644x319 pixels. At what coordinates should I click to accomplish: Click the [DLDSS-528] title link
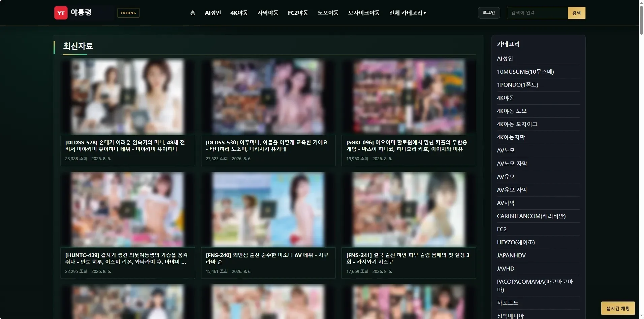click(125, 146)
